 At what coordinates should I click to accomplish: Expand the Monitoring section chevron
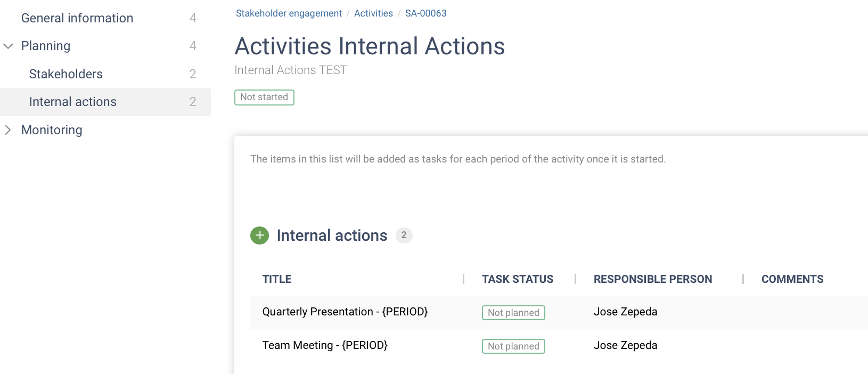[x=8, y=130]
